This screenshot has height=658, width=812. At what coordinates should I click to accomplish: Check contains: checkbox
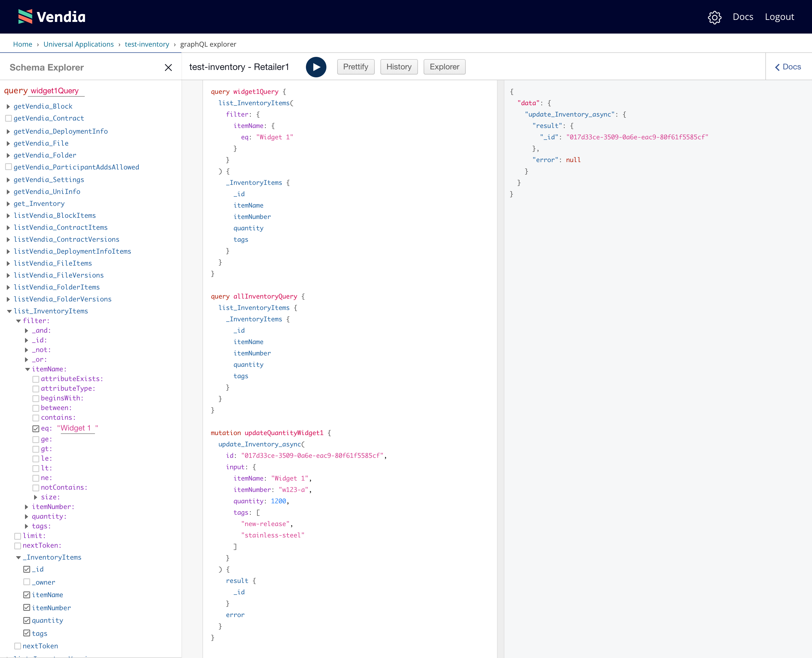36,418
